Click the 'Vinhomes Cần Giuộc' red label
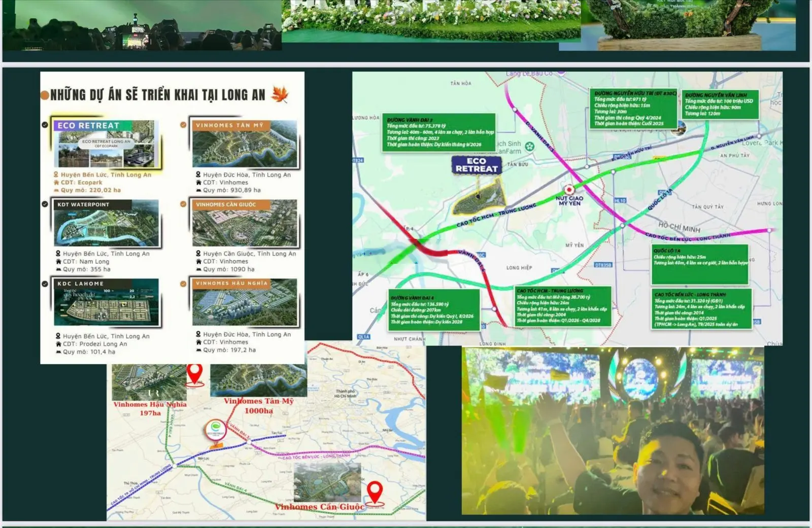 [x=320, y=507]
